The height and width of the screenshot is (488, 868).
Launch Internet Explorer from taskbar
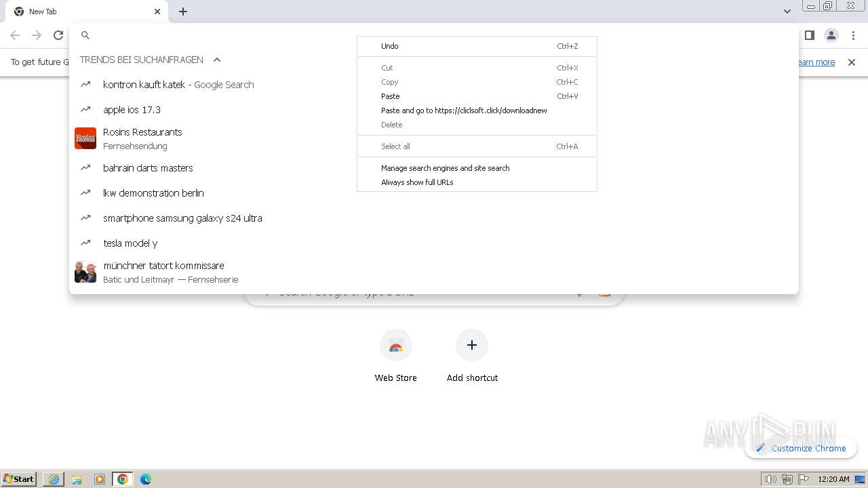click(54, 479)
